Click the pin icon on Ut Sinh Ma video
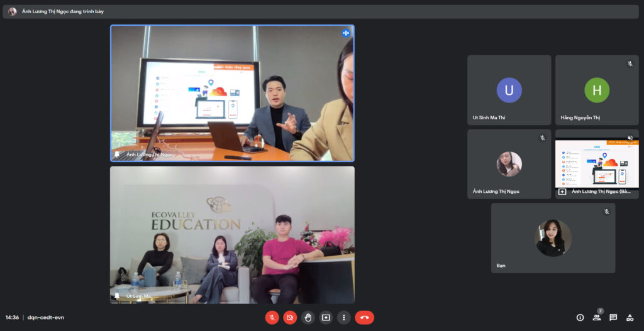The height and width of the screenshot is (331, 644). click(117, 296)
